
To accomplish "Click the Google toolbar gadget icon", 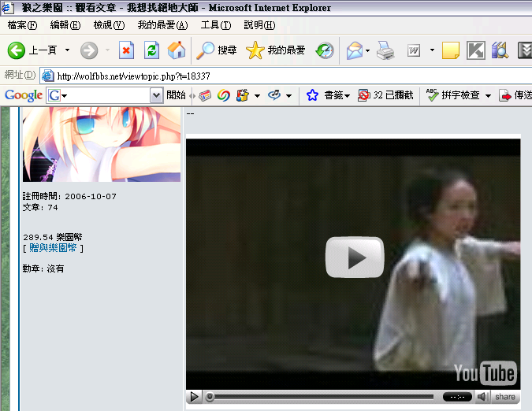I will pyautogui.click(x=243, y=95).
